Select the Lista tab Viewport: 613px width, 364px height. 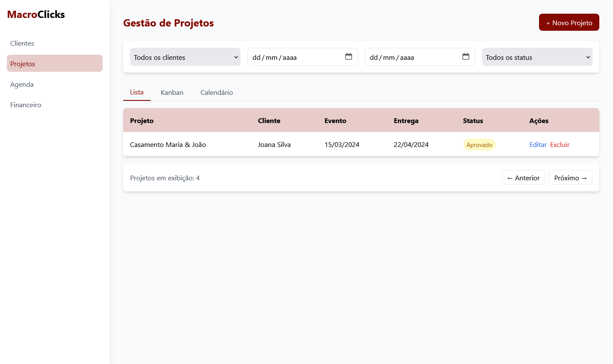click(x=136, y=92)
